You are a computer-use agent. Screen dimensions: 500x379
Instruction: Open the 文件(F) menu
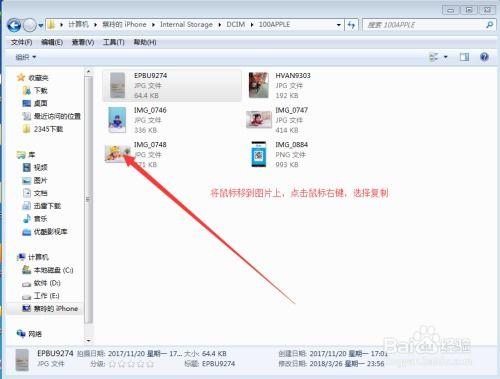(x=21, y=42)
